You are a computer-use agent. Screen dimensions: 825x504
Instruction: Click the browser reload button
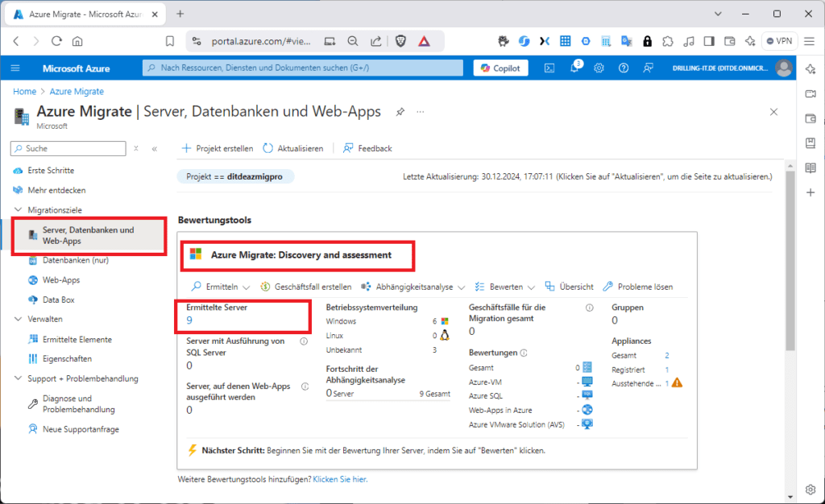tap(56, 41)
